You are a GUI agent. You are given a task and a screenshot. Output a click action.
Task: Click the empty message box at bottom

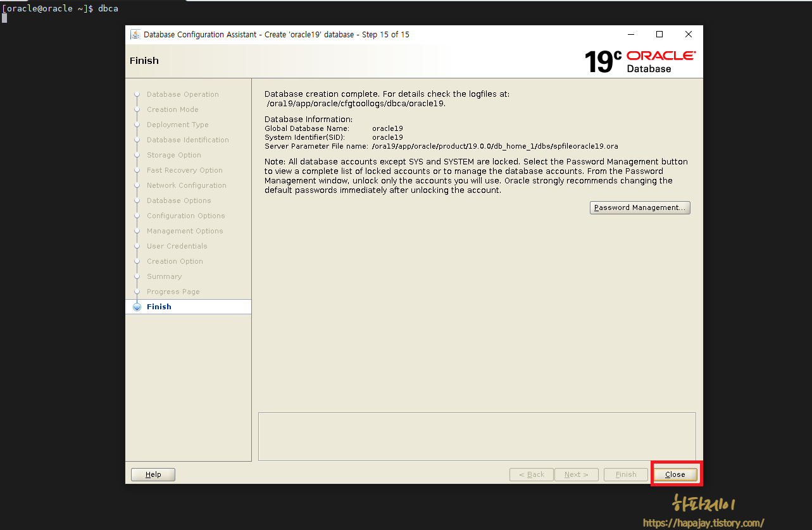(477, 436)
